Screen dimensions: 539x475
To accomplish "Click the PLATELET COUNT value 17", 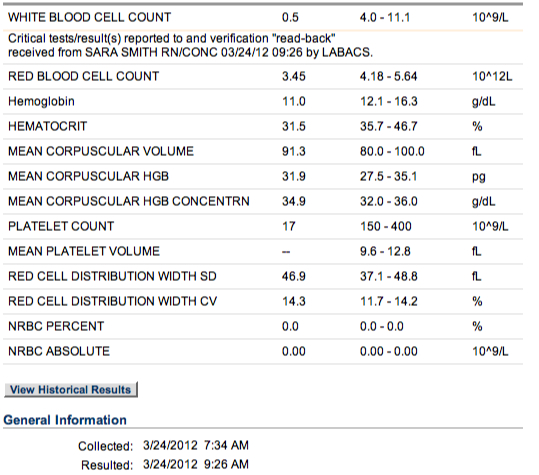I will (x=289, y=227).
